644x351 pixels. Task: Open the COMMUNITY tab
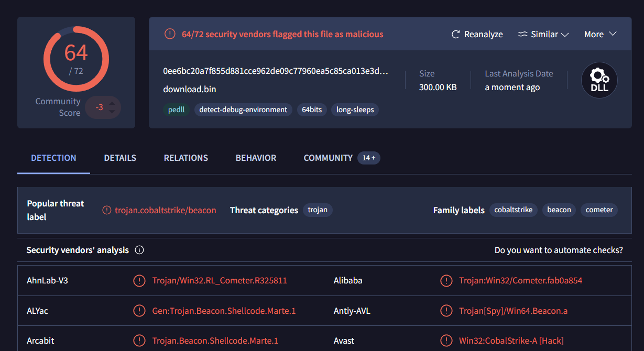coord(328,158)
